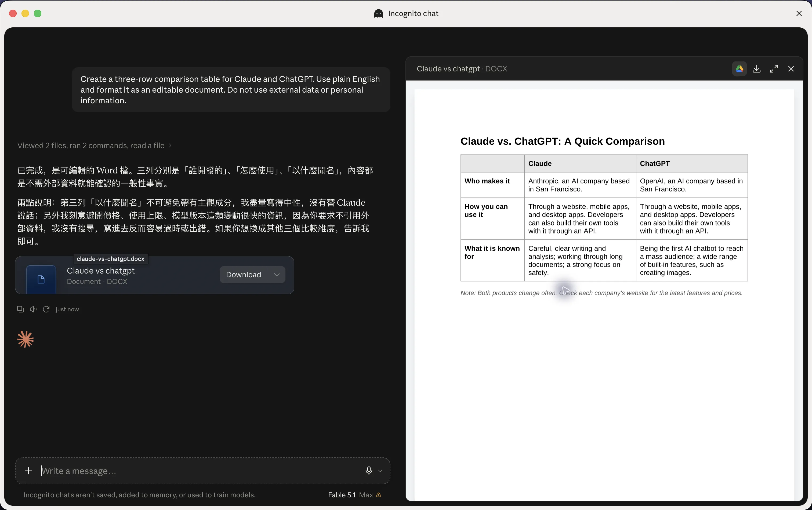Download the DOCX from the preview header
Screen dimensions: 812x510
tap(756, 69)
